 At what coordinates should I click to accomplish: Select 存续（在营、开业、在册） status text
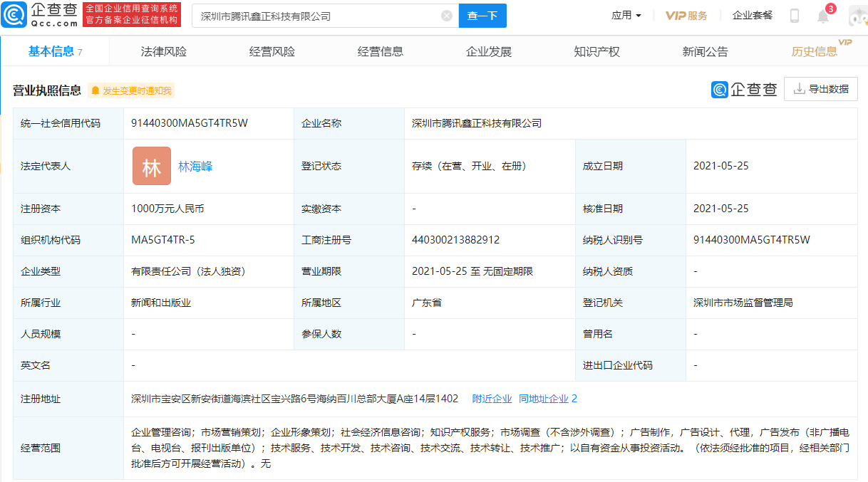coord(469,166)
